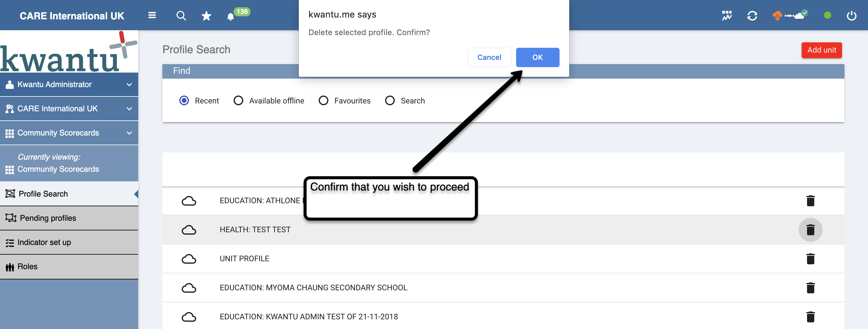Expand the Community Scorecards chevron
868x329 pixels.
[129, 133]
